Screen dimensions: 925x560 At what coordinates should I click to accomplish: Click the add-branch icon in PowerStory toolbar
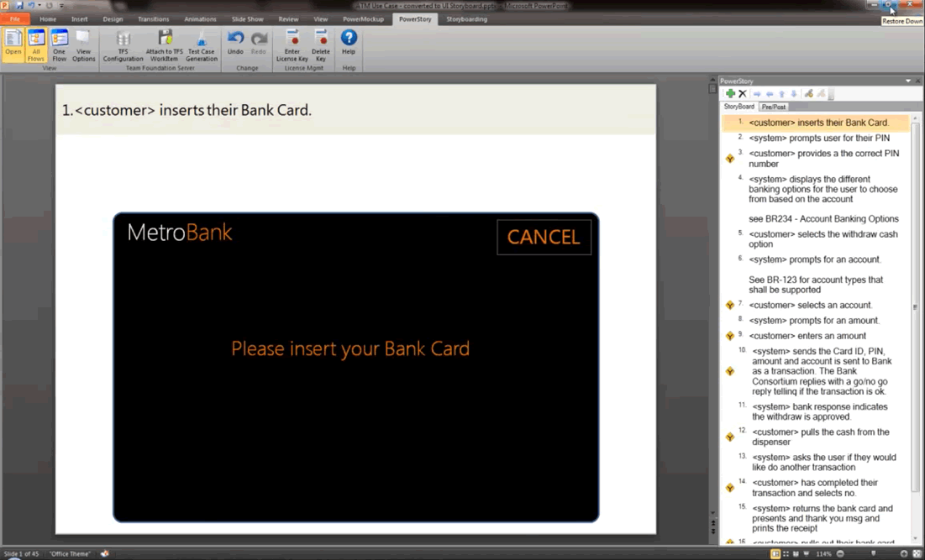(809, 94)
